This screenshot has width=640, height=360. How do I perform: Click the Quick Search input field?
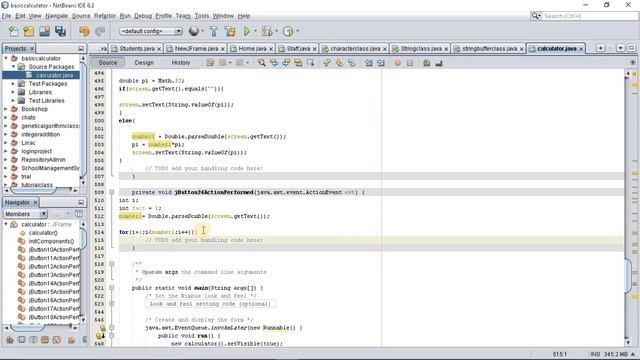pos(590,16)
